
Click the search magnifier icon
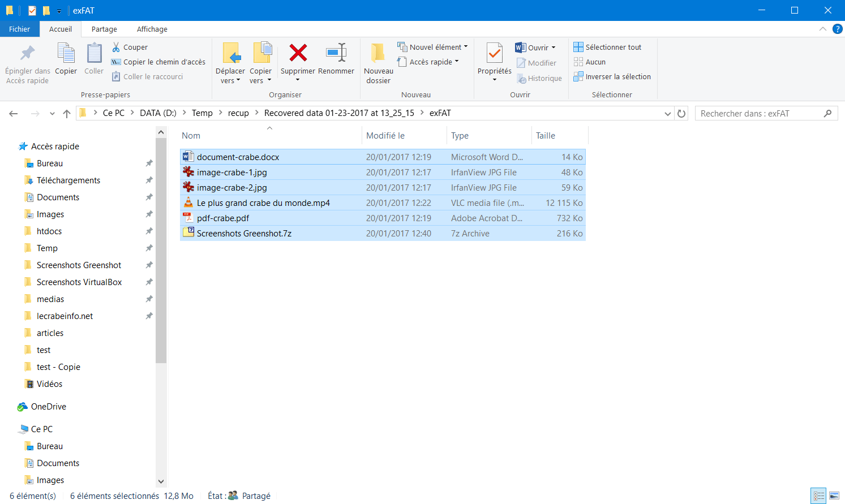pos(827,114)
